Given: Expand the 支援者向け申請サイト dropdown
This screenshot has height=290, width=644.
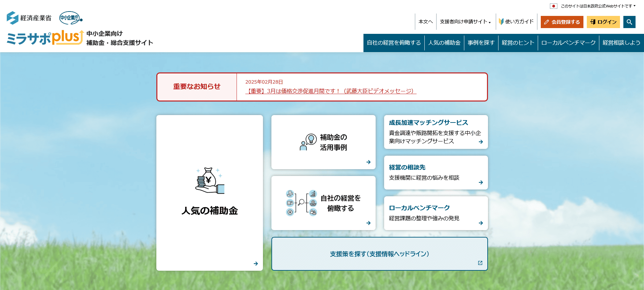Looking at the screenshot, I should [x=465, y=22].
